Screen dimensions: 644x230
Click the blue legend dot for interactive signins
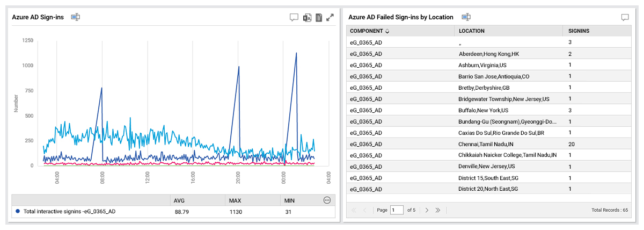click(18, 212)
